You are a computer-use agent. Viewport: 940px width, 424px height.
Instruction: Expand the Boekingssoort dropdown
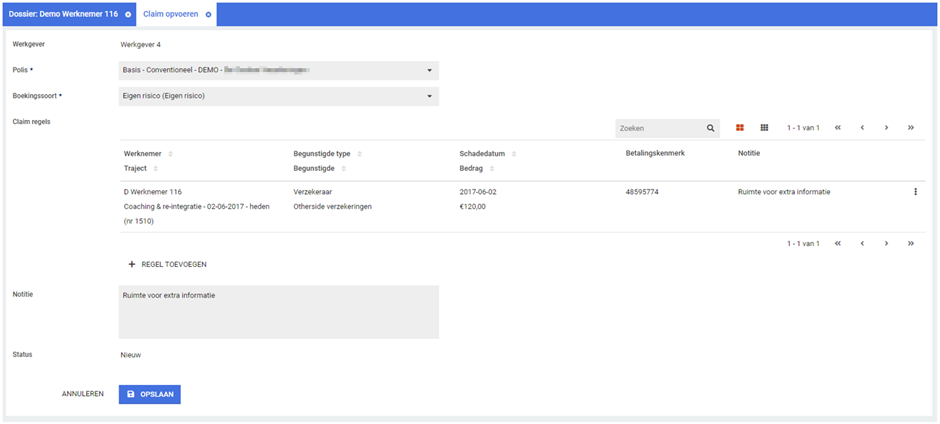278,96
